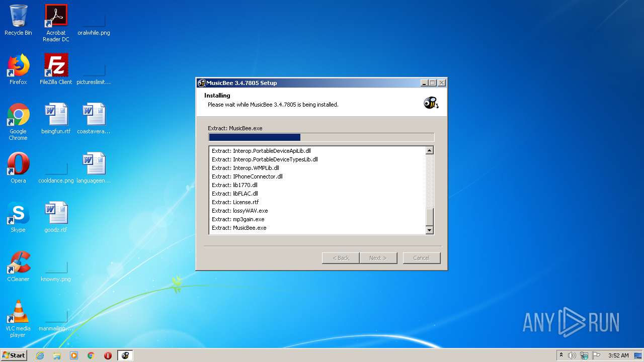Open Opera from the taskbar

[108, 355]
